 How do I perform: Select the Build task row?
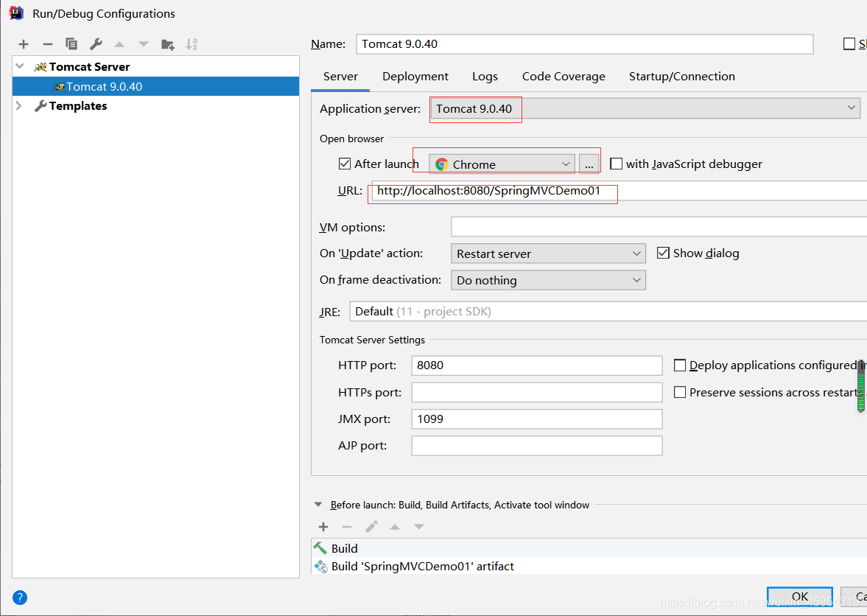[x=589, y=548]
